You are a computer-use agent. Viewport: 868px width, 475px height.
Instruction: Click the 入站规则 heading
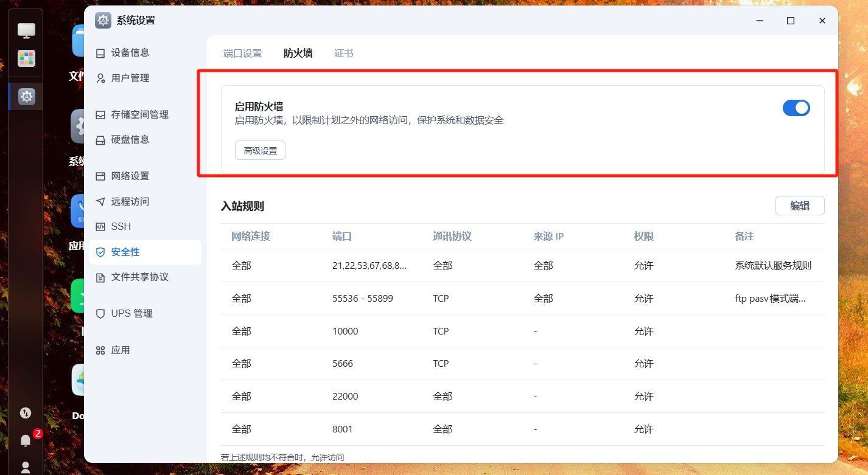242,206
